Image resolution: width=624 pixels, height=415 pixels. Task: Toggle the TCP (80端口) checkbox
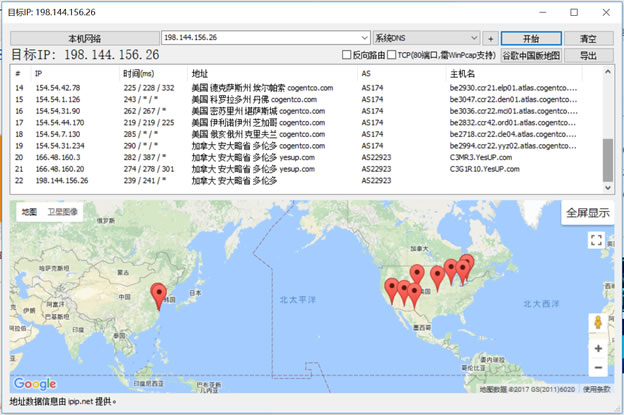pos(393,55)
